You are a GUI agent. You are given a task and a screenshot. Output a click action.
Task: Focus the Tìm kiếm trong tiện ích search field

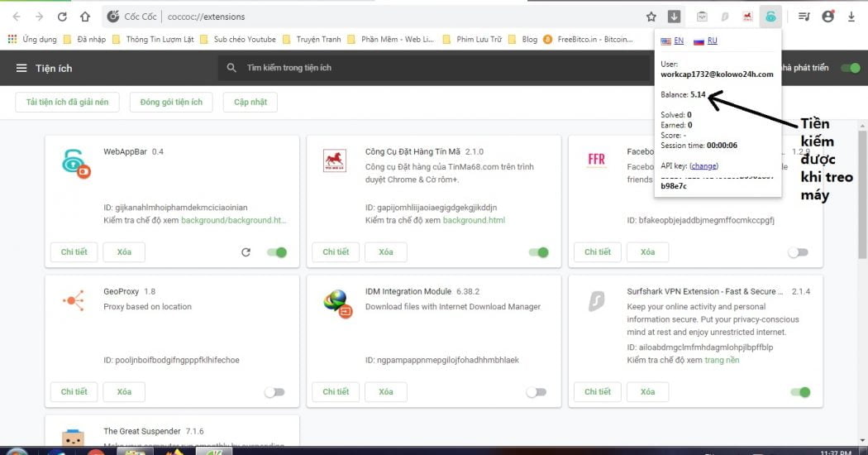point(435,68)
